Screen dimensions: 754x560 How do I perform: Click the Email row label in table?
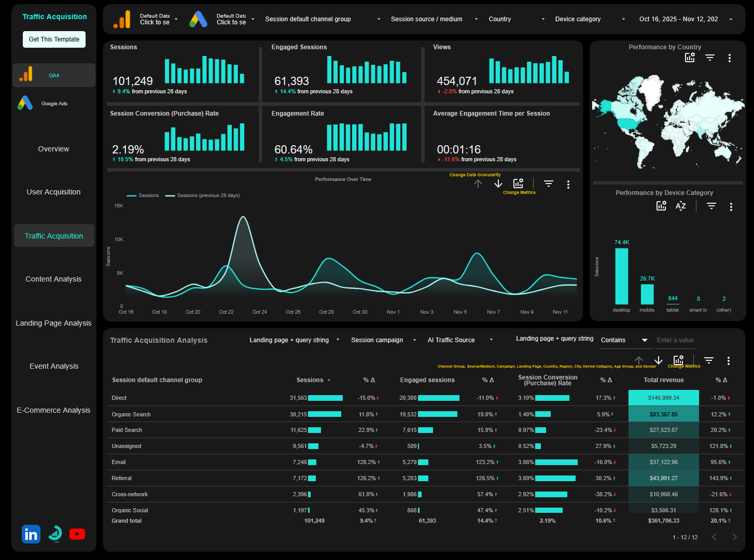pyautogui.click(x=119, y=462)
